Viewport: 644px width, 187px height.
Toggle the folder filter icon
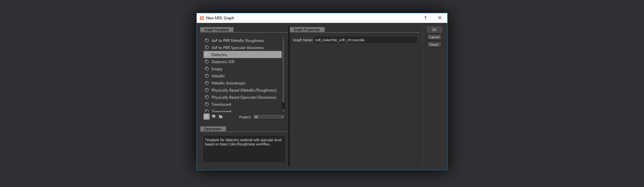pyautogui.click(x=221, y=117)
